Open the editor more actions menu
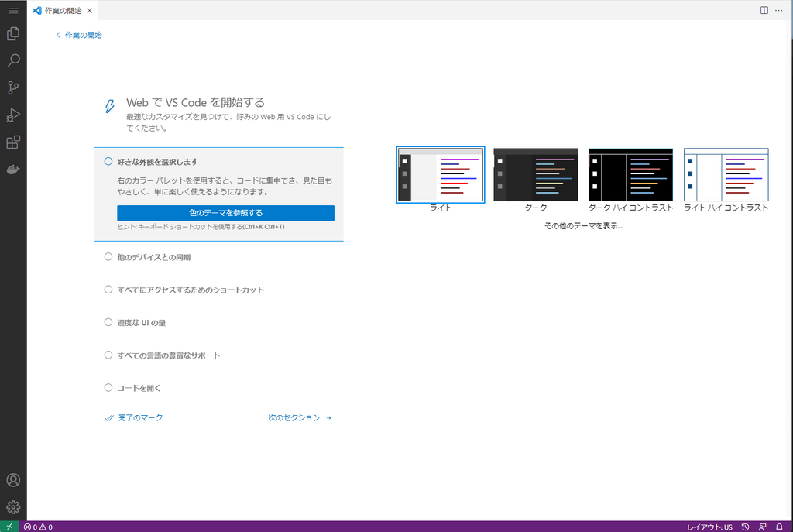This screenshot has width=793, height=532. (778, 10)
